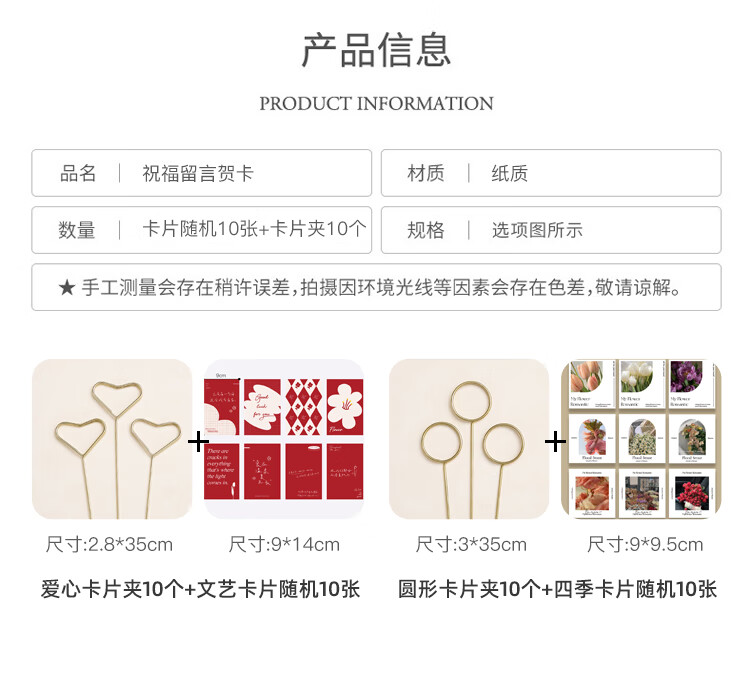Select the round card clip image

click(469, 439)
